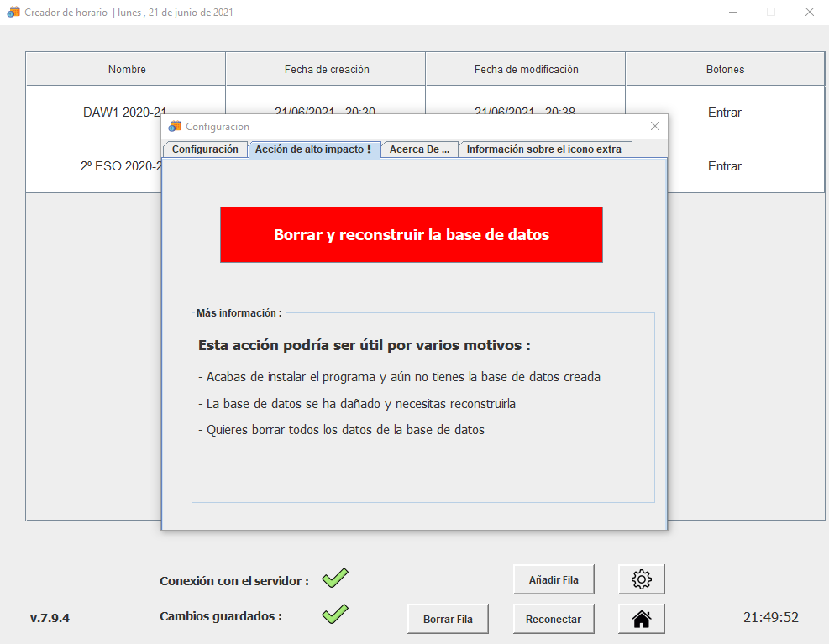Go home using the house icon
Viewport: 829px width, 644px height.
641,619
